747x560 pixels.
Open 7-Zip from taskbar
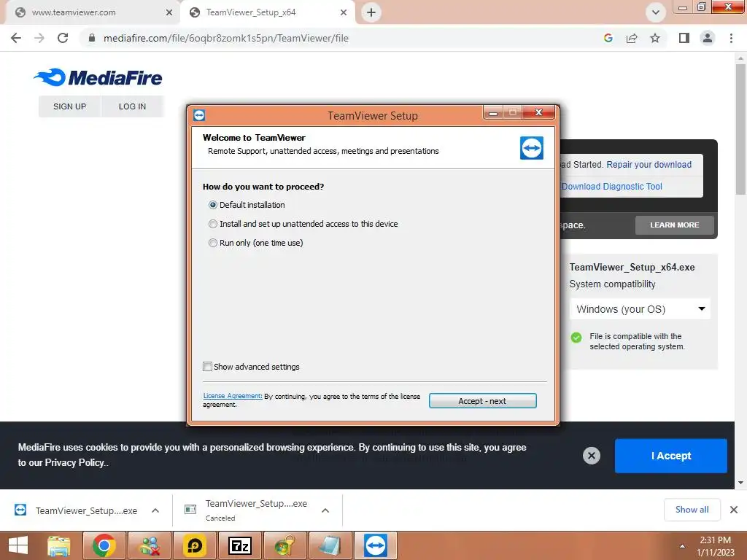click(239, 545)
